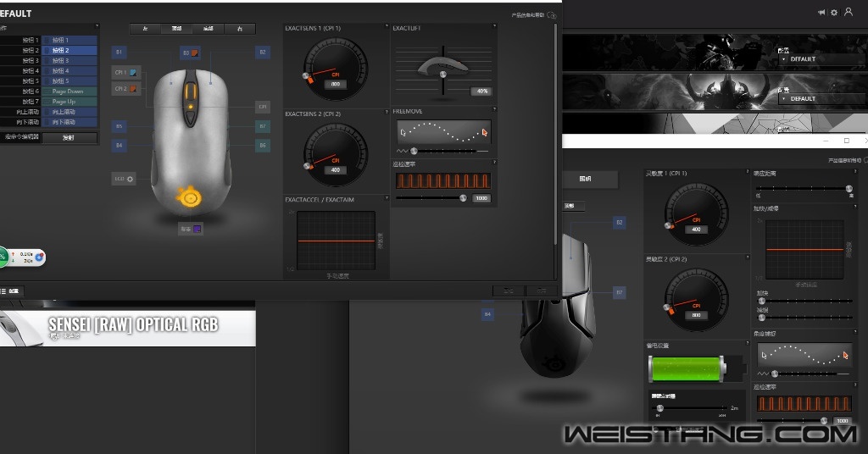
Task: Click the first bottom-right button in front window
Action: (x=508, y=291)
